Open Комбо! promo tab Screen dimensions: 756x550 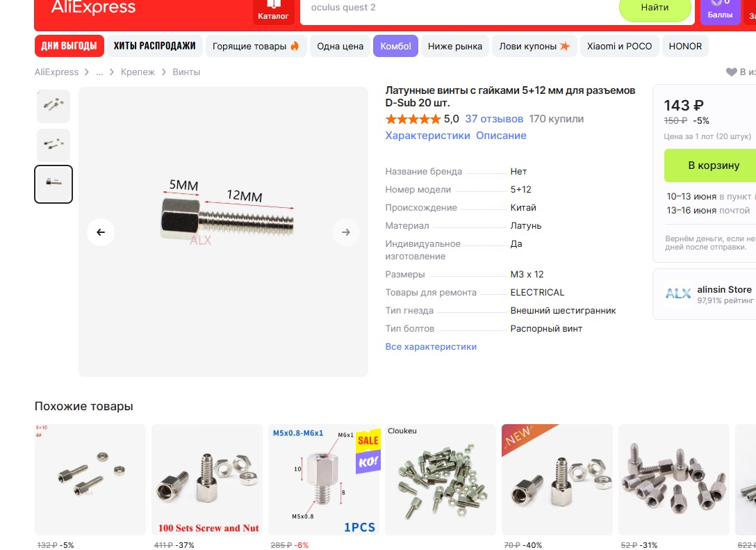pyautogui.click(x=395, y=47)
